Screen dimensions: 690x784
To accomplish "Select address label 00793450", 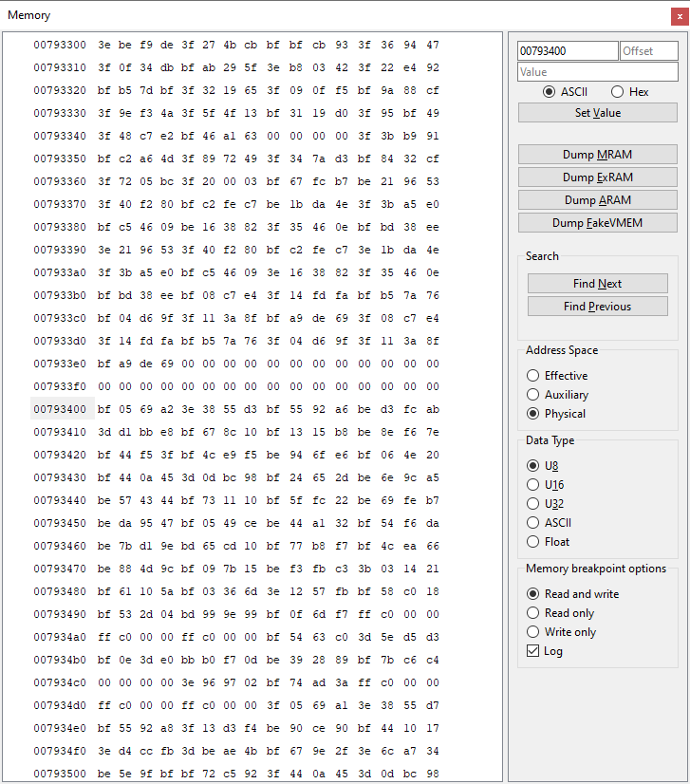I will pos(60,523).
